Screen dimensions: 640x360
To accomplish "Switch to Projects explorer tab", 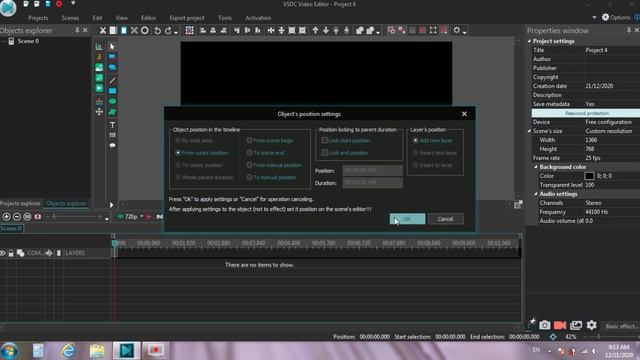I will point(20,203).
